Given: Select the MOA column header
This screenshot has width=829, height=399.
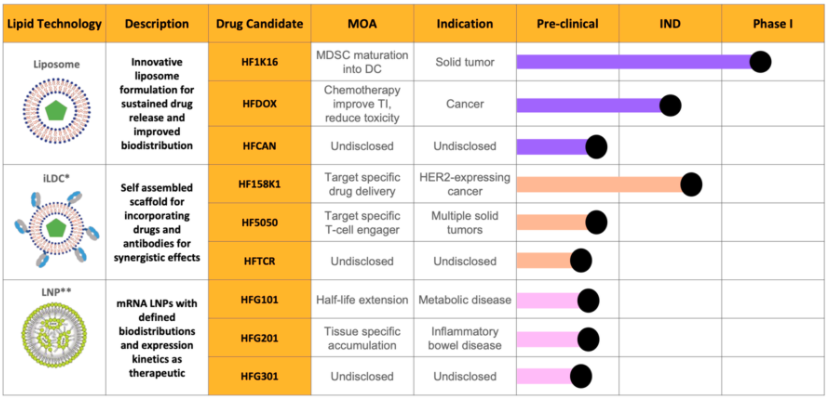Looking at the screenshot, I should point(362,24).
